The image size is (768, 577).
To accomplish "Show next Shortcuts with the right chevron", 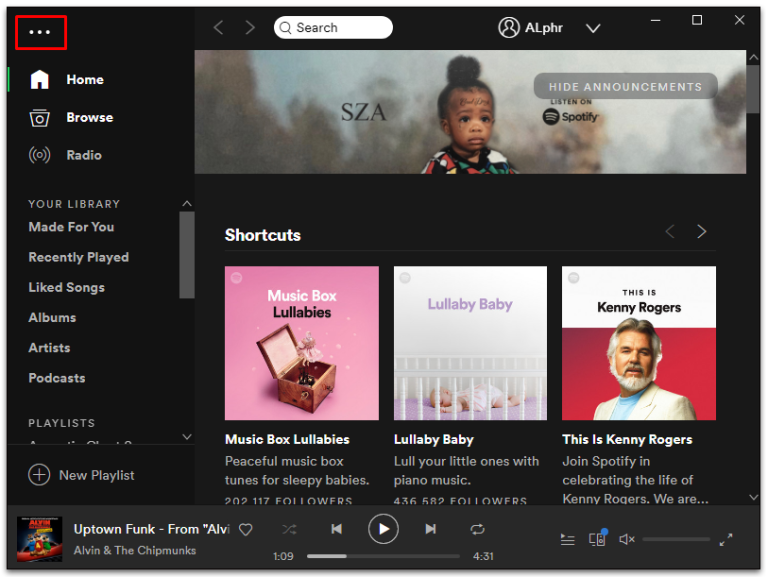I will [701, 231].
